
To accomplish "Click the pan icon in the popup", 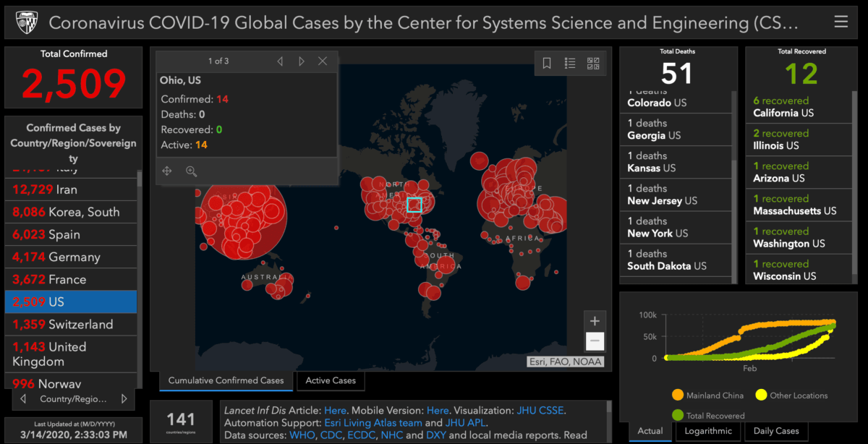I will 167,171.
